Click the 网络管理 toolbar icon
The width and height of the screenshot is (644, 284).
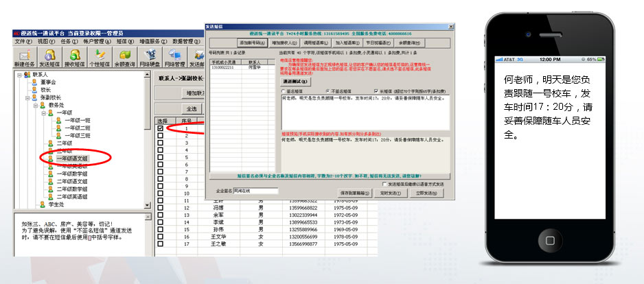tap(174, 58)
